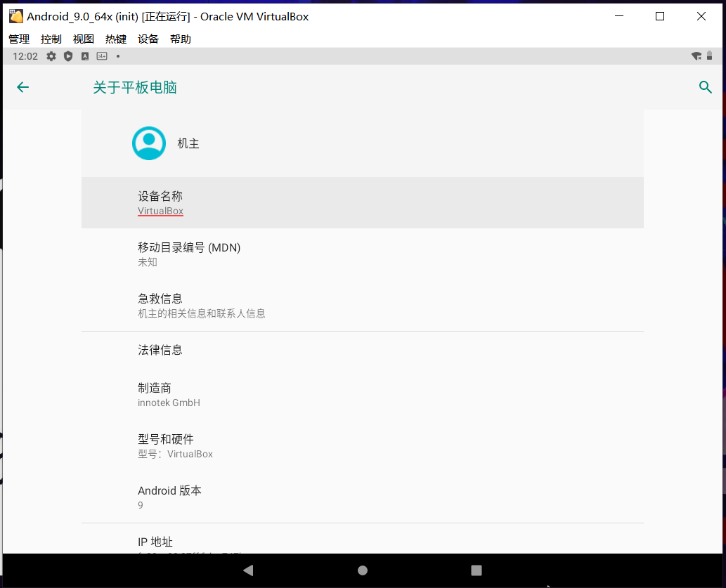726x588 pixels.
Task: Open the 设备 menu
Action: pos(148,39)
